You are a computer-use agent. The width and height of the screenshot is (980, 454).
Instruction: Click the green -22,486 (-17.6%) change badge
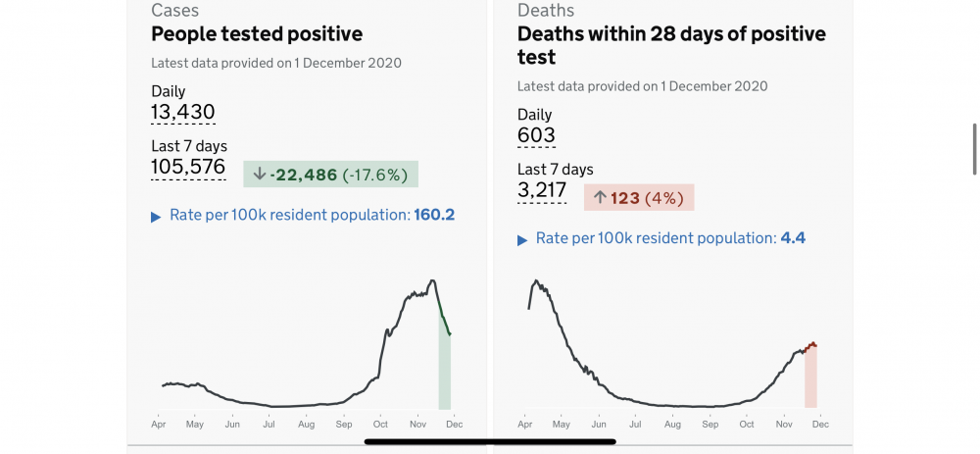point(330,174)
